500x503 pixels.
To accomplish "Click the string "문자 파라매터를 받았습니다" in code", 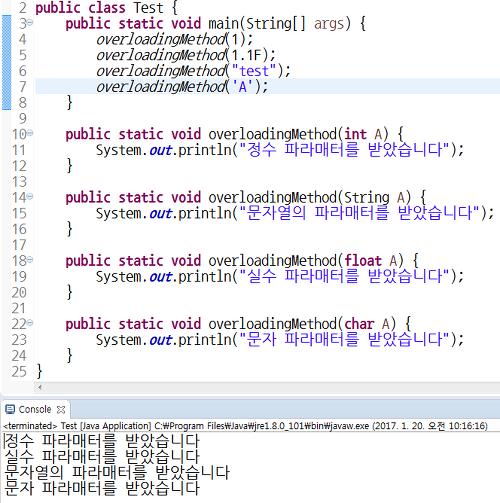I will pos(345,339).
